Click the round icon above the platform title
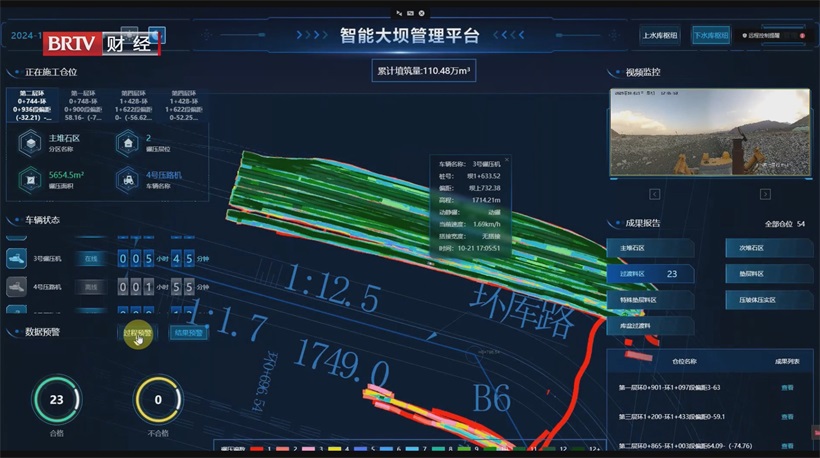This screenshot has width=820, height=458. click(x=422, y=13)
